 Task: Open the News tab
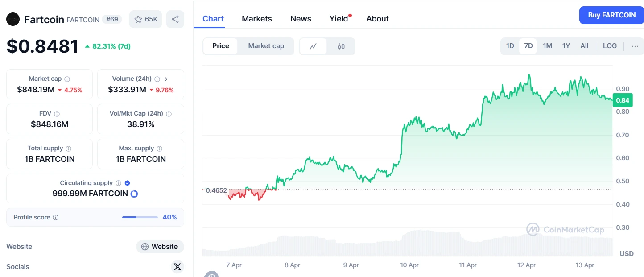(301, 19)
